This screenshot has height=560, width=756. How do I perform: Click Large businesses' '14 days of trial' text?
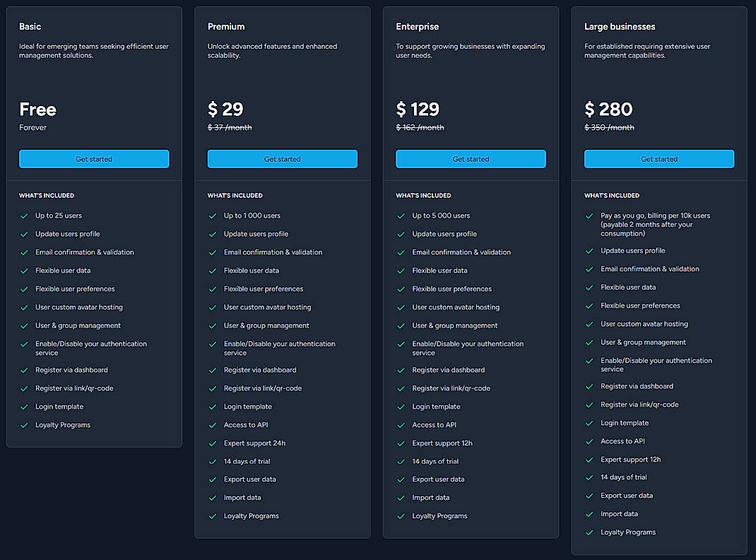pos(623,477)
